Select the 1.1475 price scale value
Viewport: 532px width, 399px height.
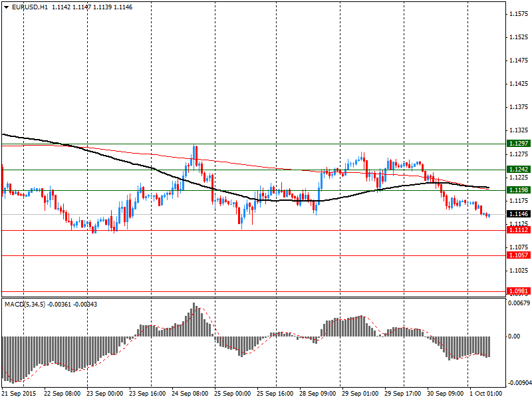pos(519,61)
